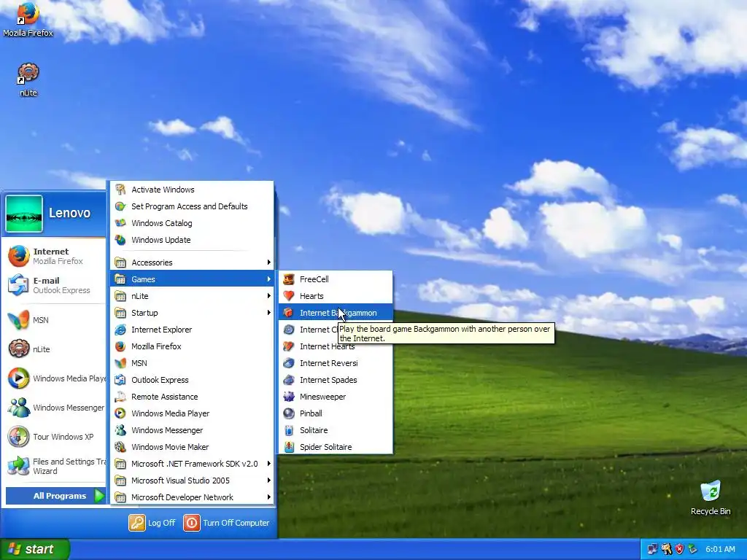Click Activate Windows keys icon

tap(120, 190)
